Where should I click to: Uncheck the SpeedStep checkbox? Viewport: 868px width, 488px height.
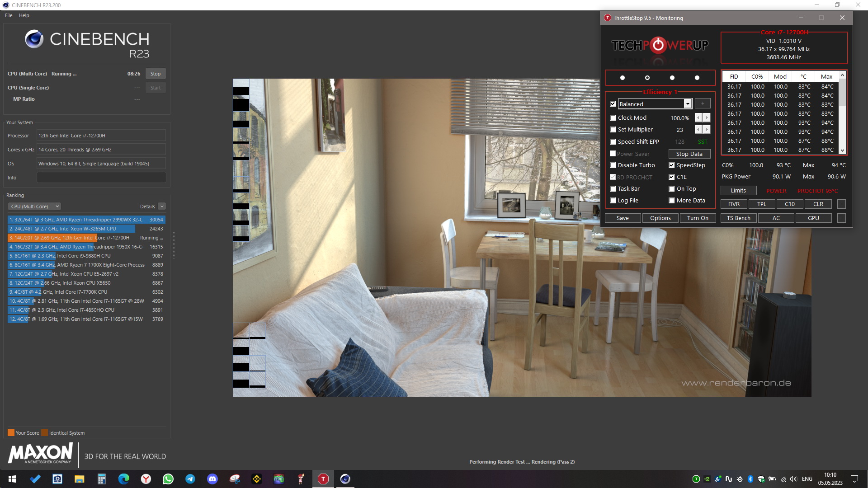(672, 165)
